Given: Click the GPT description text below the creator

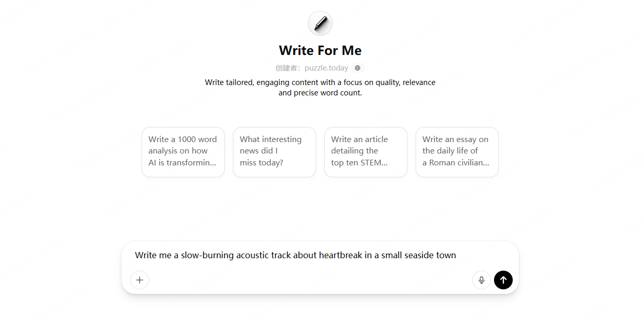Looking at the screenshot, I should [320, 87].
